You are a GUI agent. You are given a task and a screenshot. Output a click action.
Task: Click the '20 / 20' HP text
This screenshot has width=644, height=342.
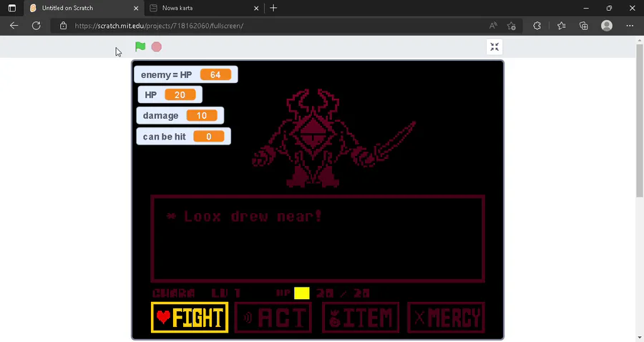pos(343,293)
